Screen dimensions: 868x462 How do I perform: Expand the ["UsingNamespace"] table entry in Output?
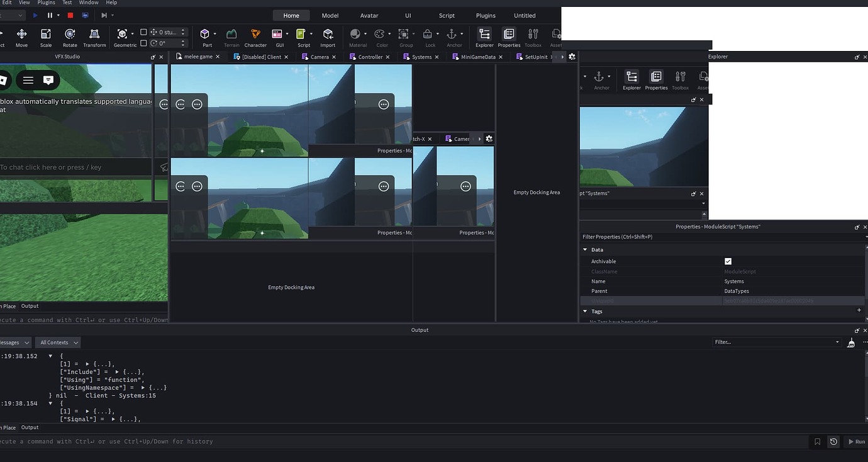143,388
